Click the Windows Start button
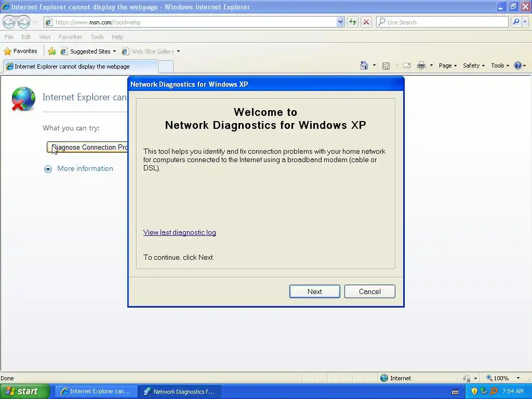The height and width of the screenshot is (399, 532). coord(24,391)
